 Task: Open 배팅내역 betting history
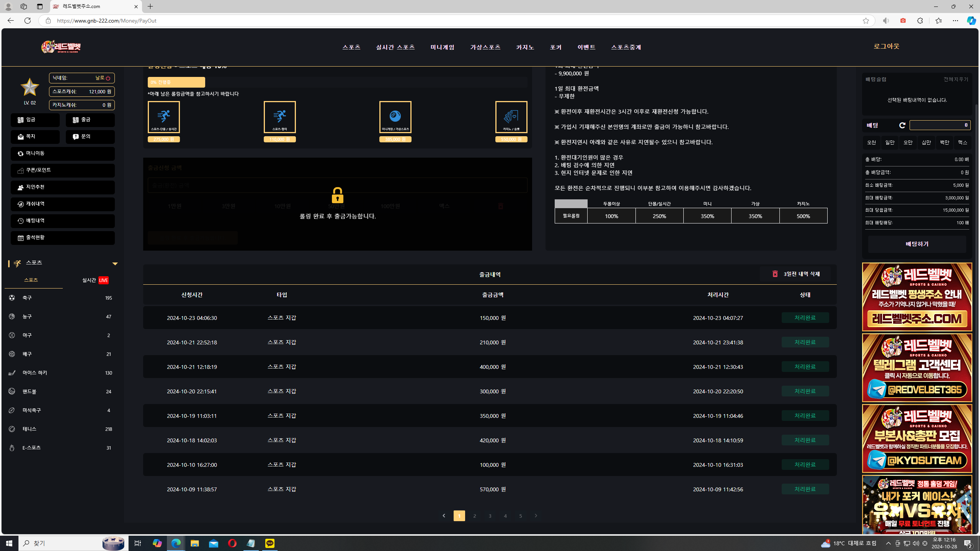click(x=63, y=221)
